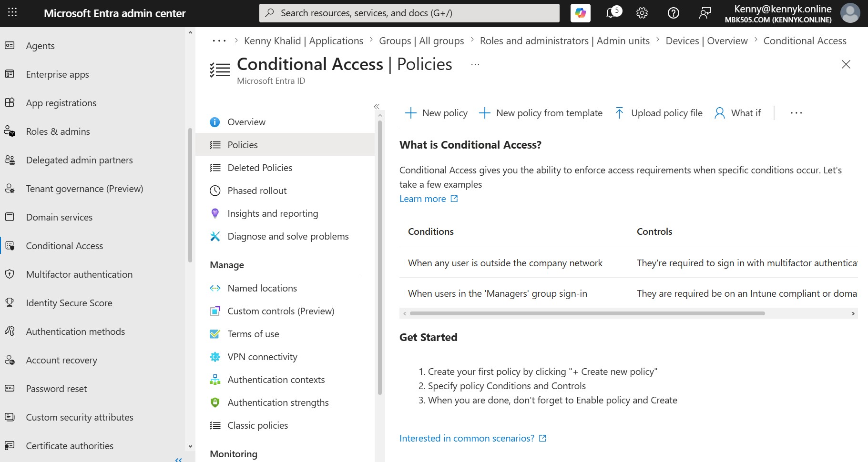This screenshot has height=462, width=868.
Task: Go to Devices | Overview breadcrumb
Action: [x=706, y=41]
